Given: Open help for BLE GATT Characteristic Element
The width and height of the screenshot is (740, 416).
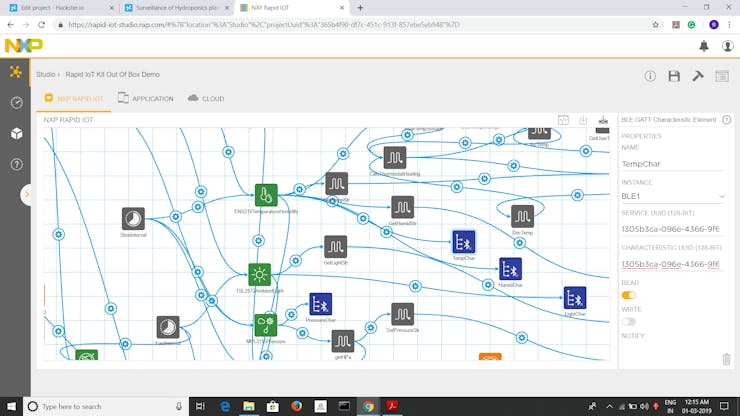Looking at the screenshot, I should (x=727, y=120).
